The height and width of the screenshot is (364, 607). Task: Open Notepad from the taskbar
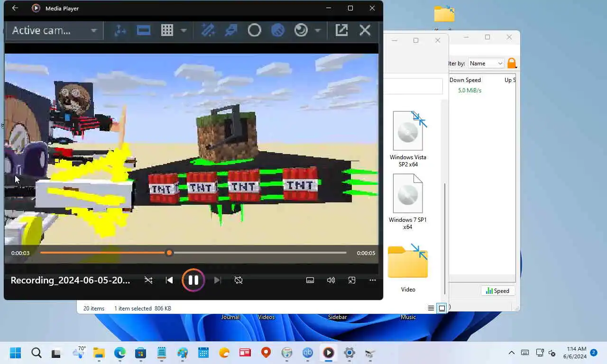(x=162, y=353)
